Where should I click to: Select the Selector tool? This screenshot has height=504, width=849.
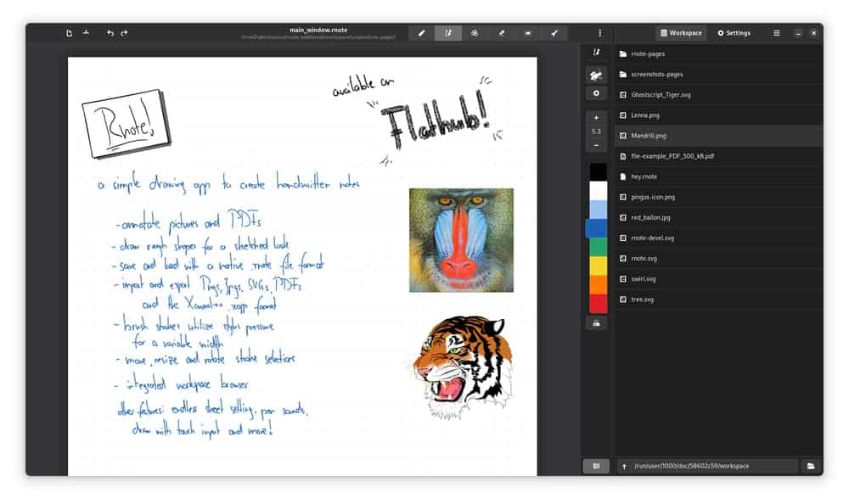528,33
